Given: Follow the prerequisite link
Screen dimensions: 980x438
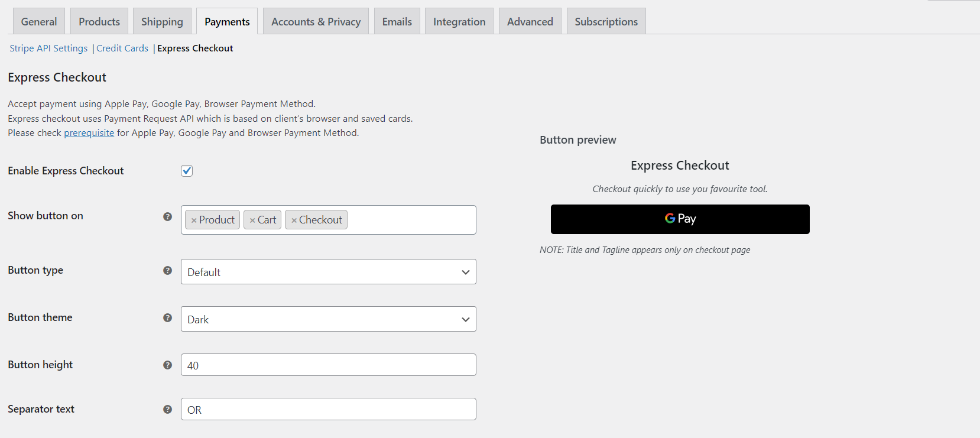Looking at the screenshot, I should 89,133.
